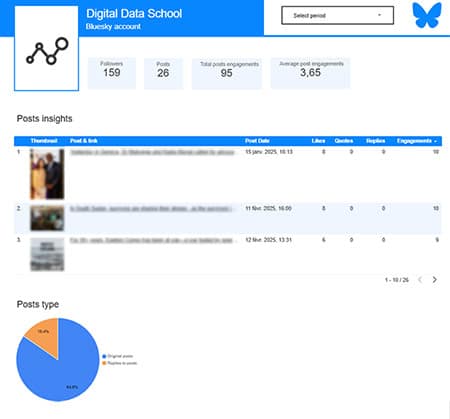The height and width of the screenshot is (419, 450).
Task: Open thumbnail of post dated 12 févr. 2025
Action: pos(47,254)
